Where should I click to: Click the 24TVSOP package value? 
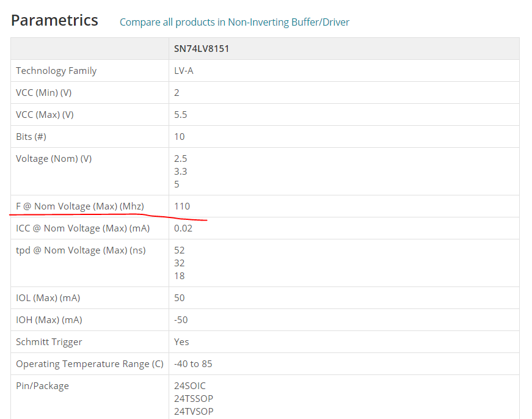194,412
